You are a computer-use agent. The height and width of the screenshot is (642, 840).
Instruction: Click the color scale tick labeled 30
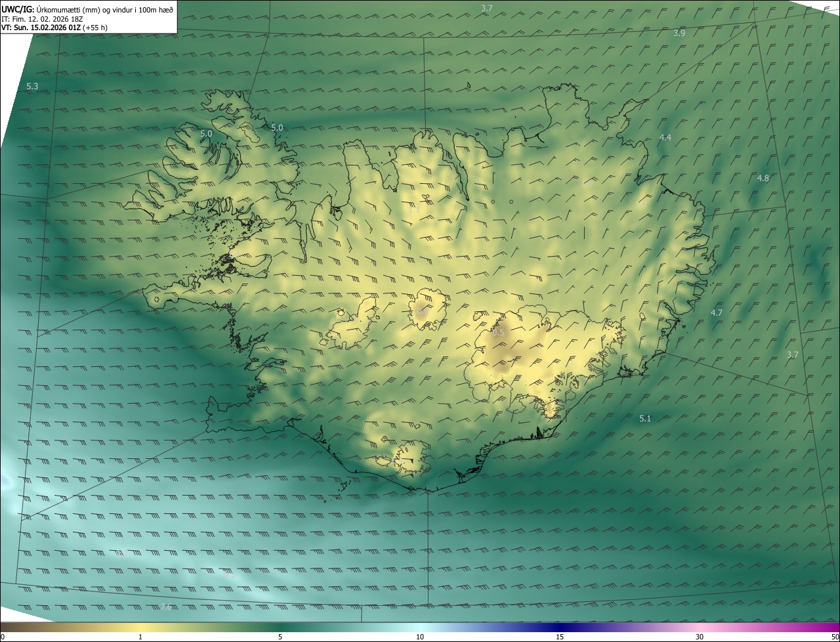point(700,637)
